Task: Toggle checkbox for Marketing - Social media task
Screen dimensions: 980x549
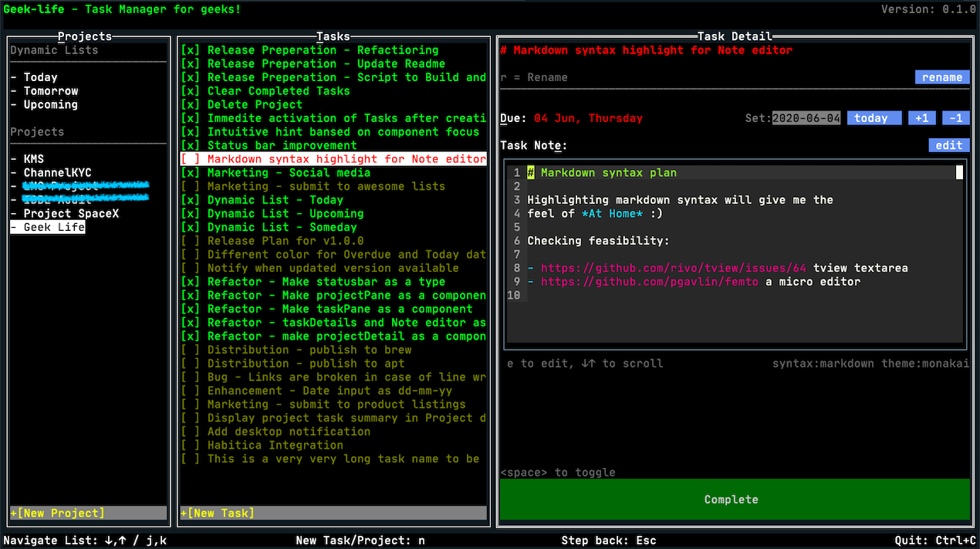Action: 191,173
